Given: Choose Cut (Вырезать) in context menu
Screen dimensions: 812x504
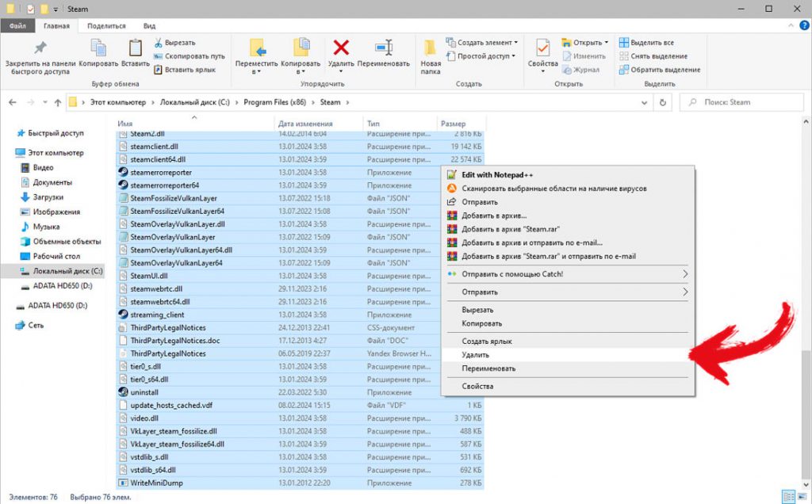Looking at the screenshot, I should 568,310.
